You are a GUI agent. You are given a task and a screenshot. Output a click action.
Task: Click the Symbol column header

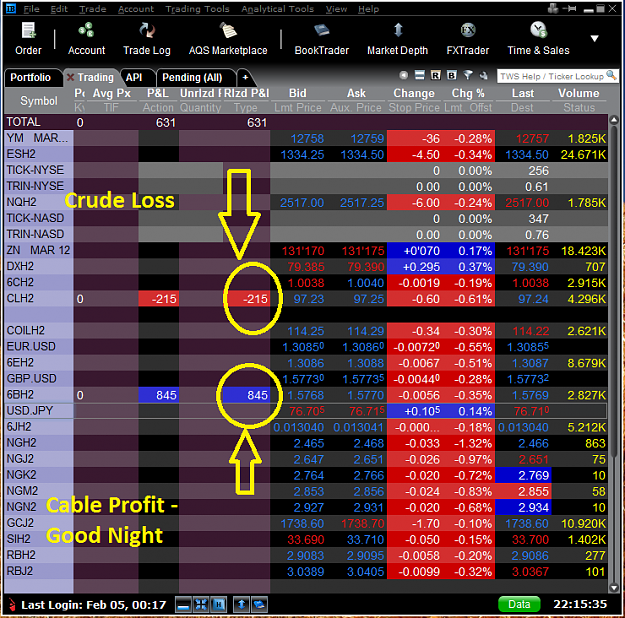[39, 101]
